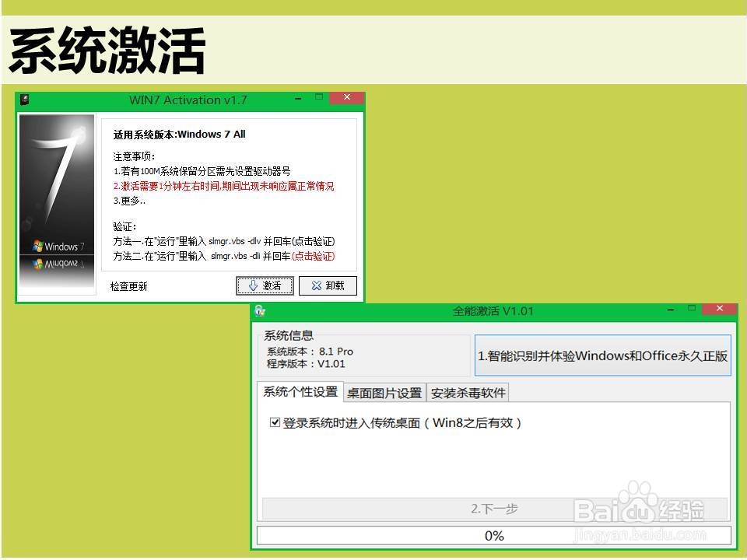Click (点击验证) link for method one slmgr -dlv
The width and height of the screenshot is (747, 560).
pos(313,241)
